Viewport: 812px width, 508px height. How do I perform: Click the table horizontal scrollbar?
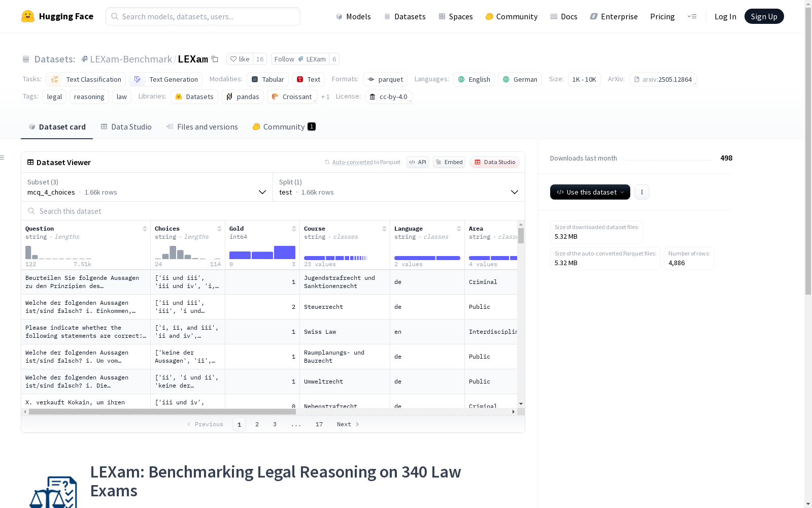tap(162, 411)
